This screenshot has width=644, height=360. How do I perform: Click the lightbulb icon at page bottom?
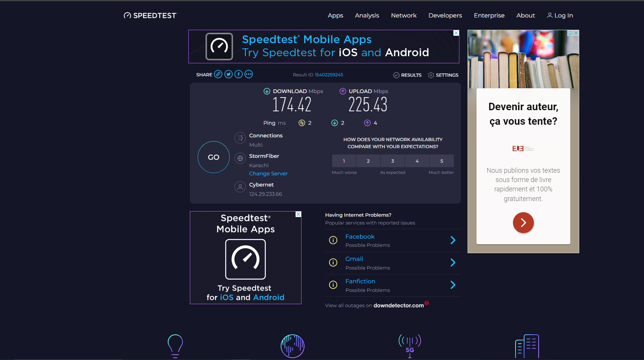tap(175, 346)
